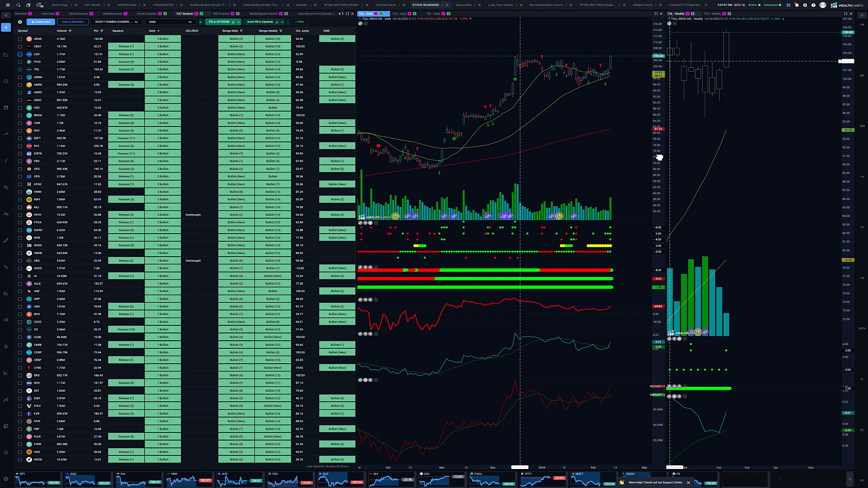Toggle checkbox for AMRX row
868x488 pixels.
(20, 84)
